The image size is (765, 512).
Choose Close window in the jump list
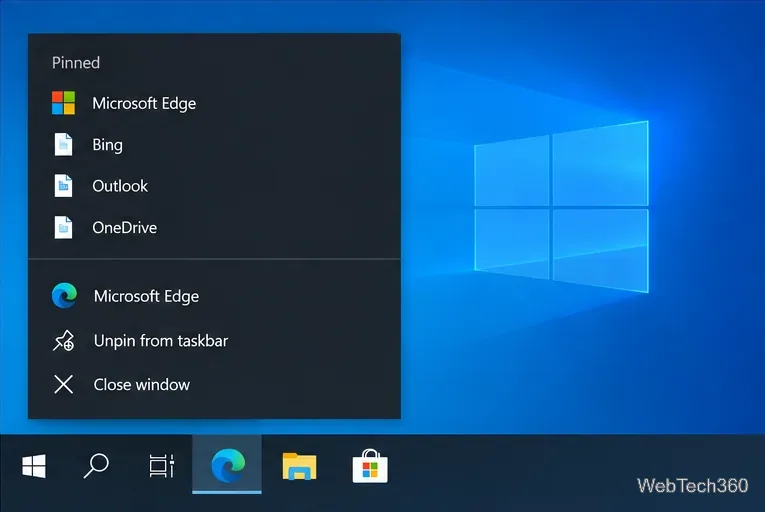point(214,385)
